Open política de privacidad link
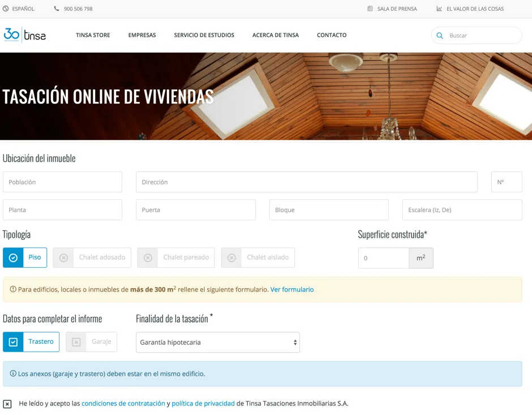The image size is (532, 415). tap(203, 404)
